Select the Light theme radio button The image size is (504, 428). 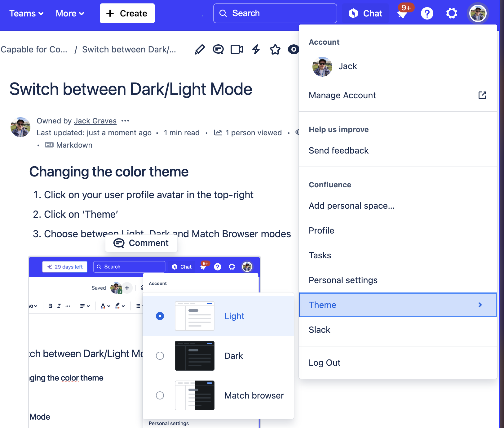click(x=160, y=316)
